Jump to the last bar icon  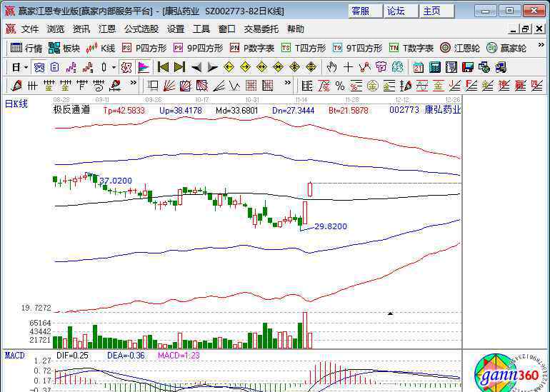click(x=179, y=67)
